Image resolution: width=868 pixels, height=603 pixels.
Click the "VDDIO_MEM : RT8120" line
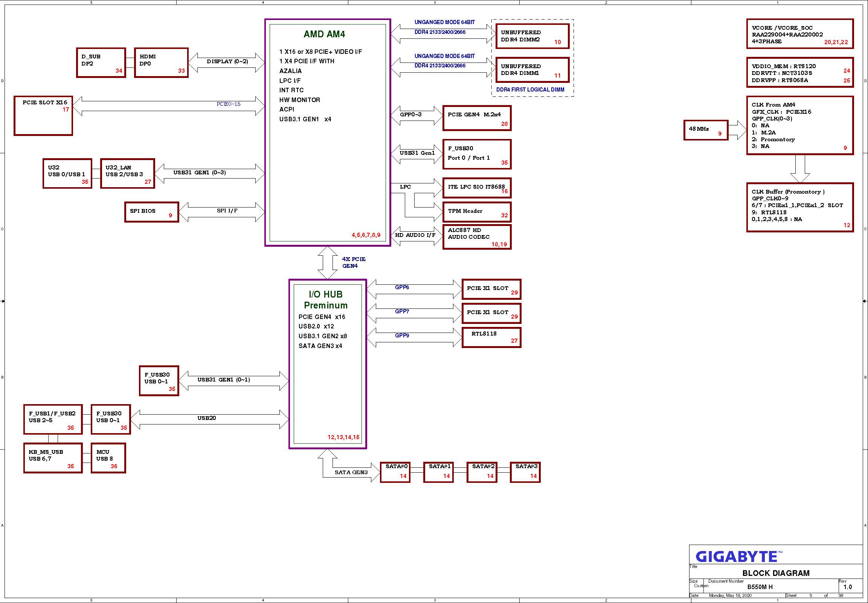(x=783, y=67)
